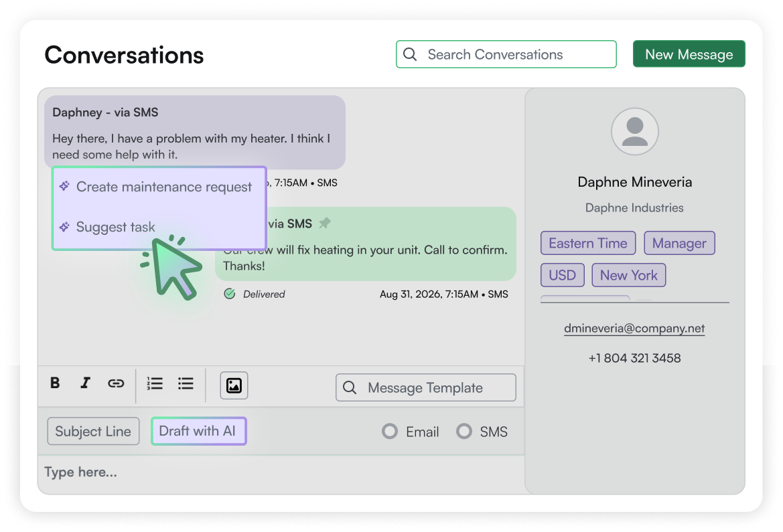Click the Eastern Time tag

(x=587, y=244)
